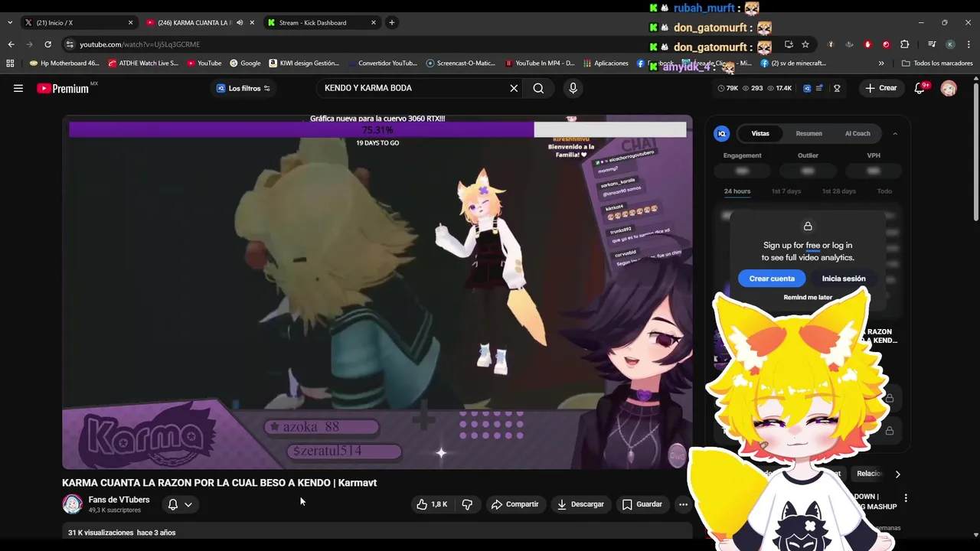Open the Convertidor YouTube bookmark
Image resolution: width=980 pixels, height=551 pixels.
pyautogui.click(x=381, y=64)
